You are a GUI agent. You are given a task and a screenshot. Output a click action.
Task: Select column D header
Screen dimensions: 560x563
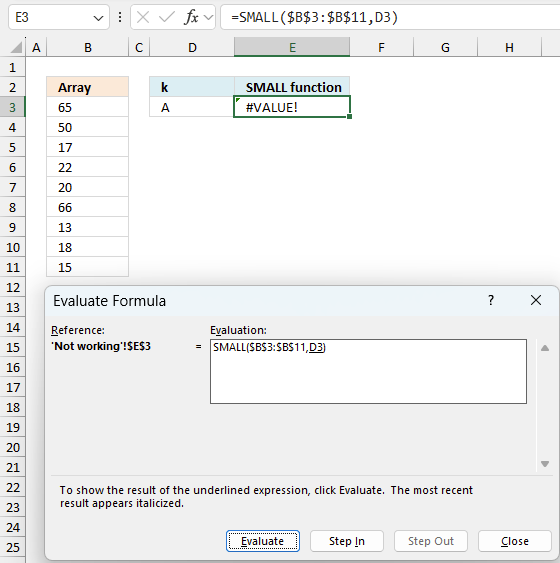[x=192, y=47]
